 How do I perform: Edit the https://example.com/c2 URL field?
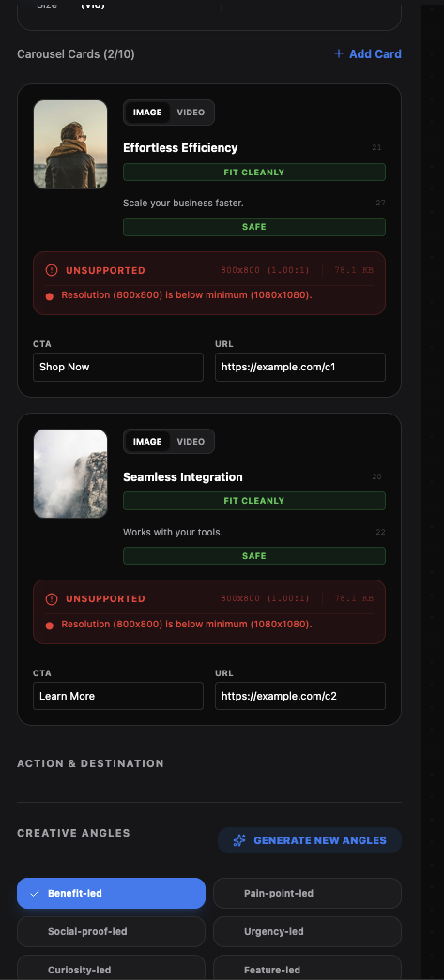[300, 696]
